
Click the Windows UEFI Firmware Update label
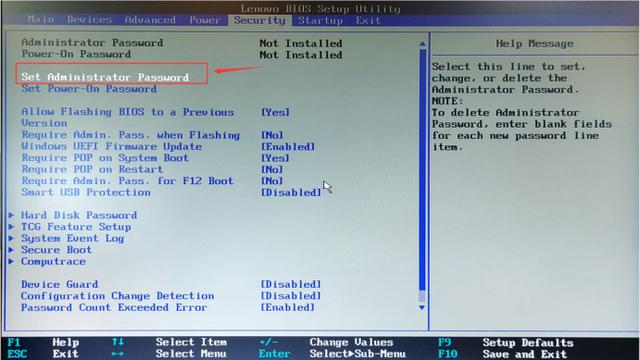(111, 147)
